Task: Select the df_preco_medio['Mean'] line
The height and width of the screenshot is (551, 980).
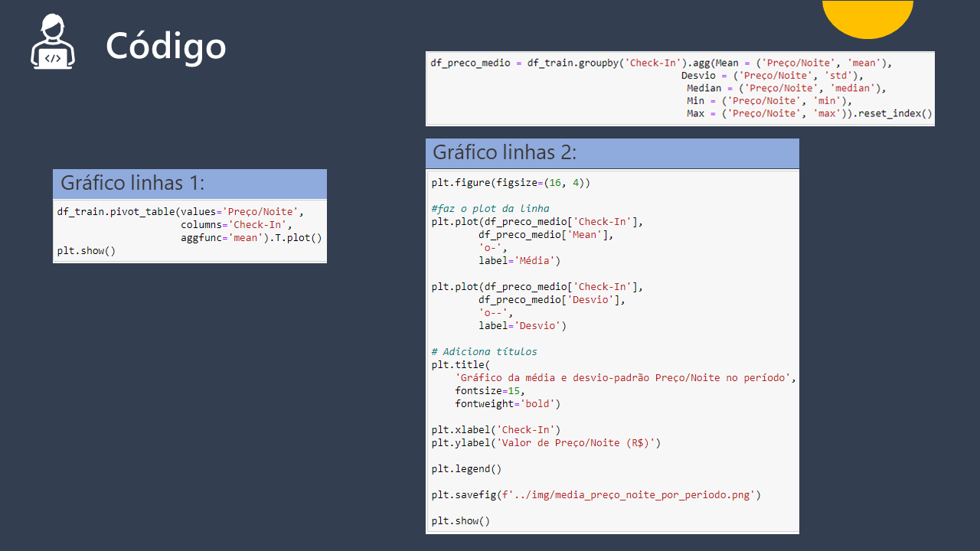Action: (547, 235)
